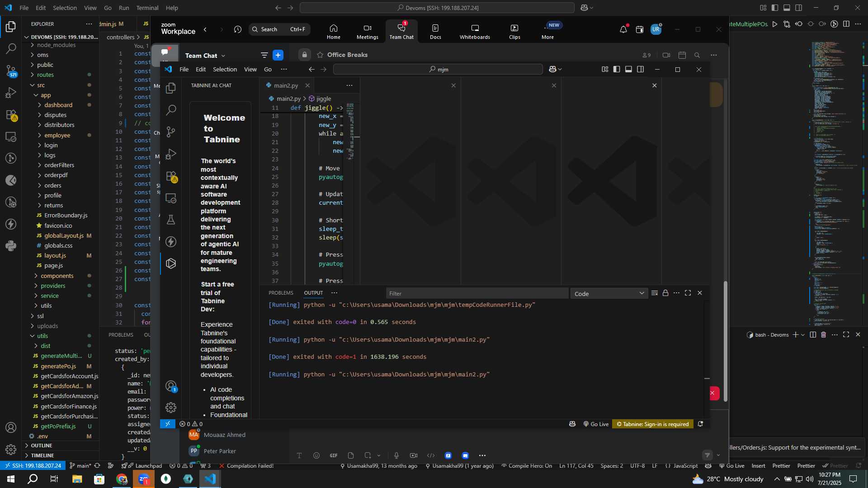This screenshot has width=868, height=488.
Task: Open chat with Peter Parker
Action: point(220,451)
